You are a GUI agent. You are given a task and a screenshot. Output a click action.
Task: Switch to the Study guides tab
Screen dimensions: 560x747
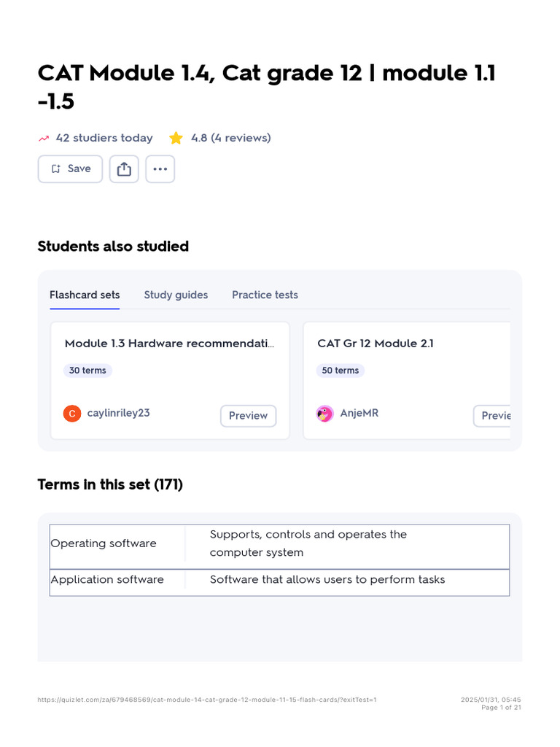coord(176,295)
